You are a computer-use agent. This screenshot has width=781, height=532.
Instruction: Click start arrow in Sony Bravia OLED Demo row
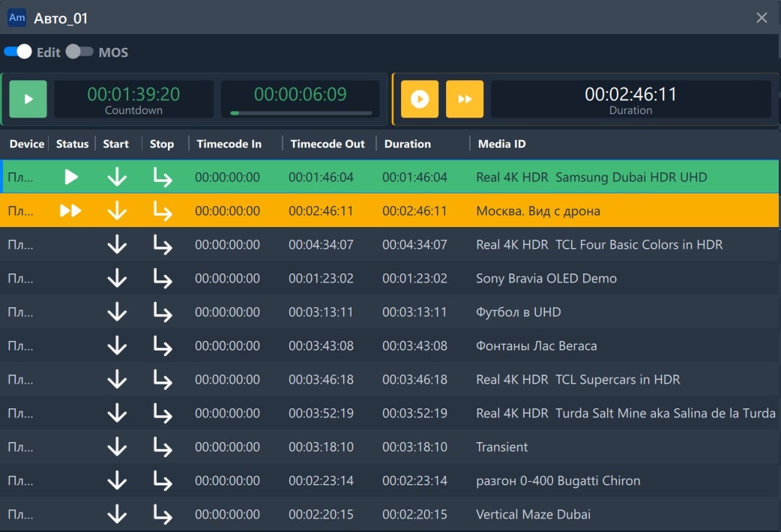[117, 278]
